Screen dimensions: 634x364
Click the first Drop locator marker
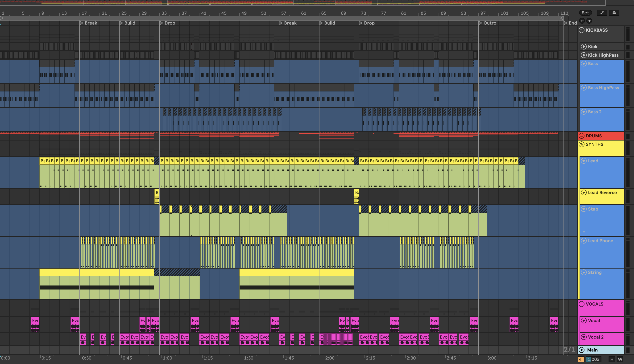click(x=161, y=23)
